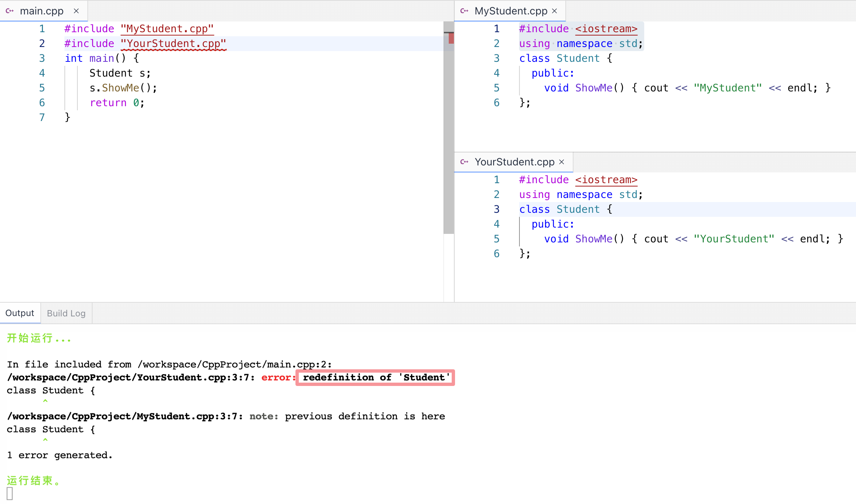This screenshot has height=504, width=856.
Task: Activate the main.cpp tab
Action: [41, 11]
